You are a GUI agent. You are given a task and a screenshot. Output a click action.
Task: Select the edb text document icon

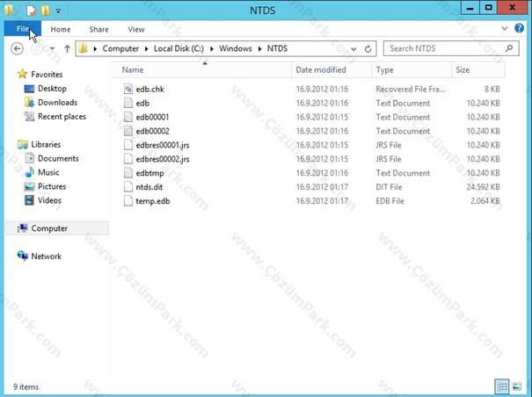point(128,103)
